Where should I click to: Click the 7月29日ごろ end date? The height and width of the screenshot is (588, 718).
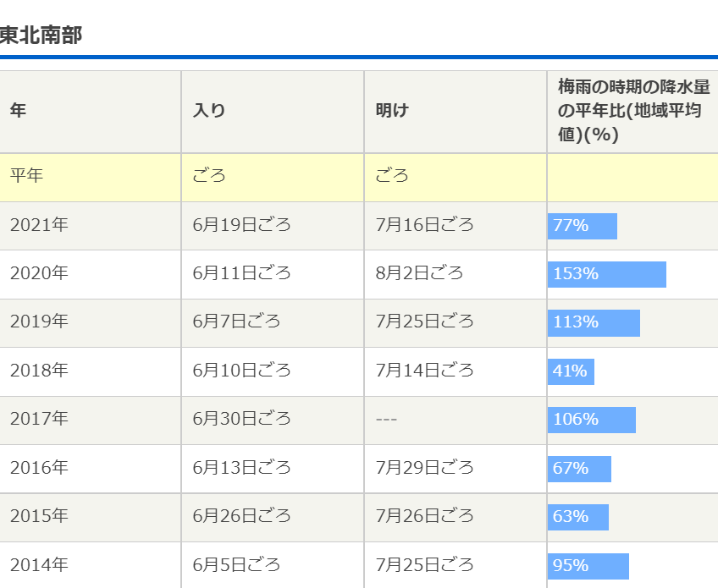424,468
